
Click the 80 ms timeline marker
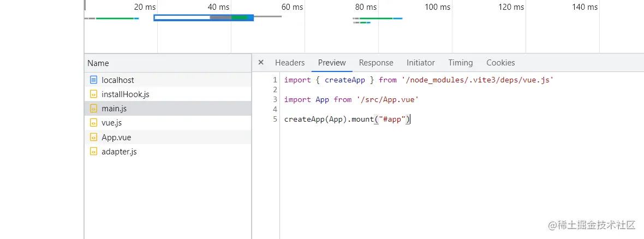(x=366, y=7)
